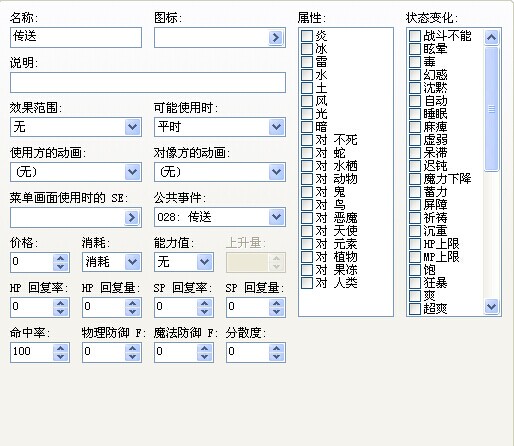The height and width of the screenshot is (446, 514).
Task: Increase 分散度 with up arrow
Action: [x=276, y=348]
